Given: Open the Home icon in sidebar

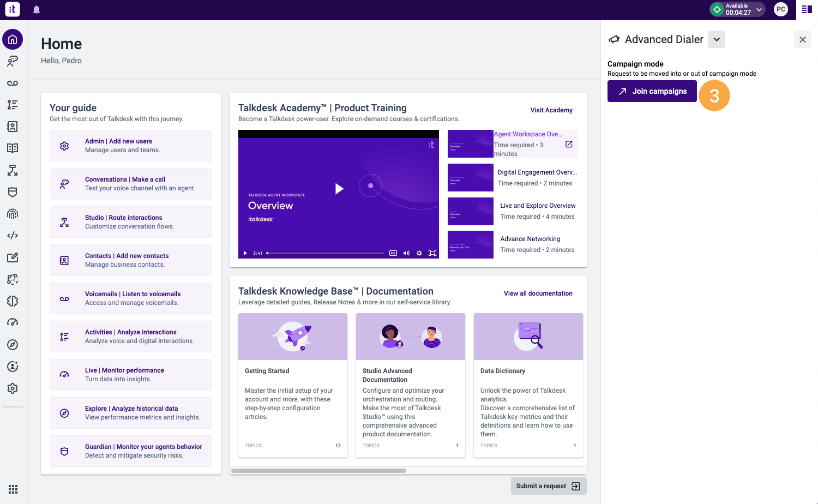Looking at the screenshot, I should click(13, 39).
